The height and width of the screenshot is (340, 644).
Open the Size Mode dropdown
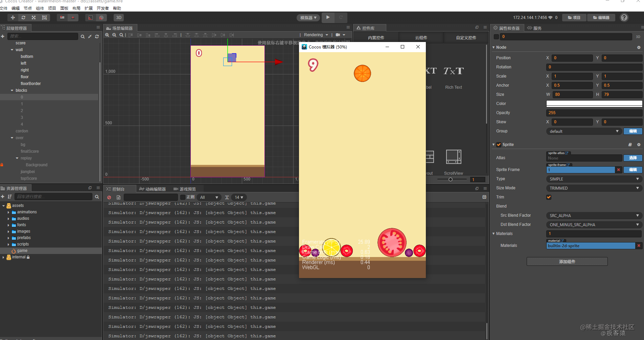click(x=594, y=188)
